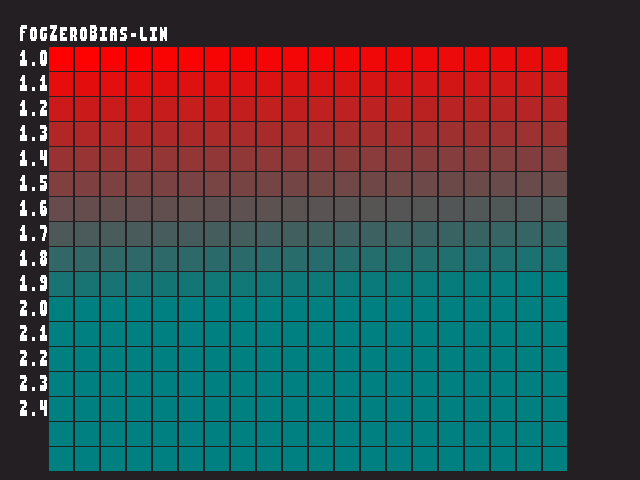Image resolution: width=640 pixels, height=480 pixels.
Task: Click the row label 2.2
Action: (33, 359)
